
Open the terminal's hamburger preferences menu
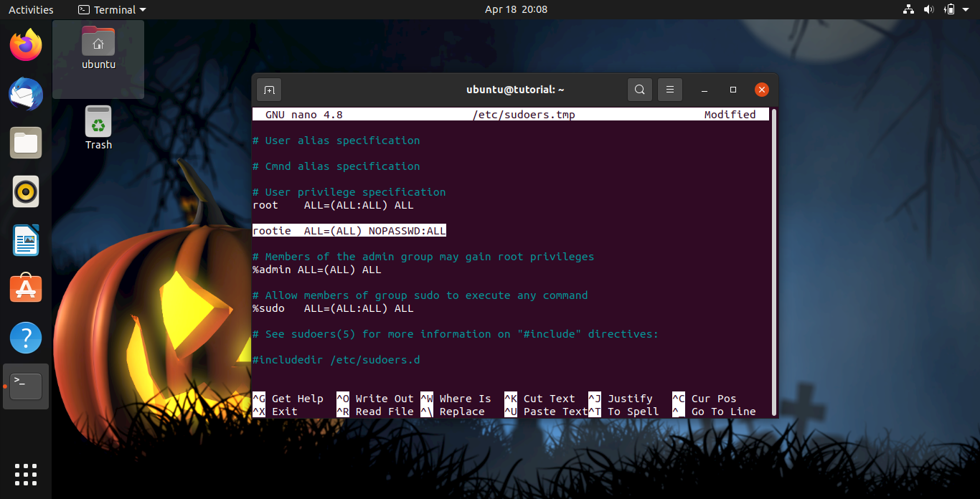669,89
